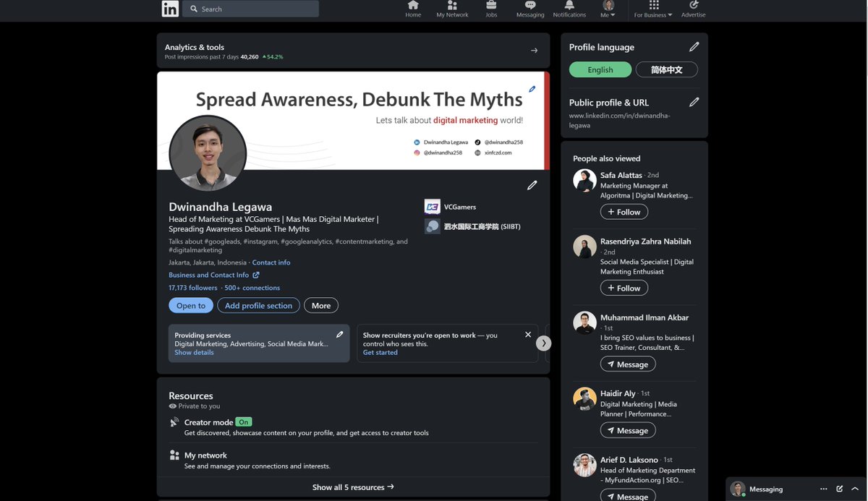868x501 pixels.
Task: Toggle Creator mode On badge
Action: click(244, 422)
